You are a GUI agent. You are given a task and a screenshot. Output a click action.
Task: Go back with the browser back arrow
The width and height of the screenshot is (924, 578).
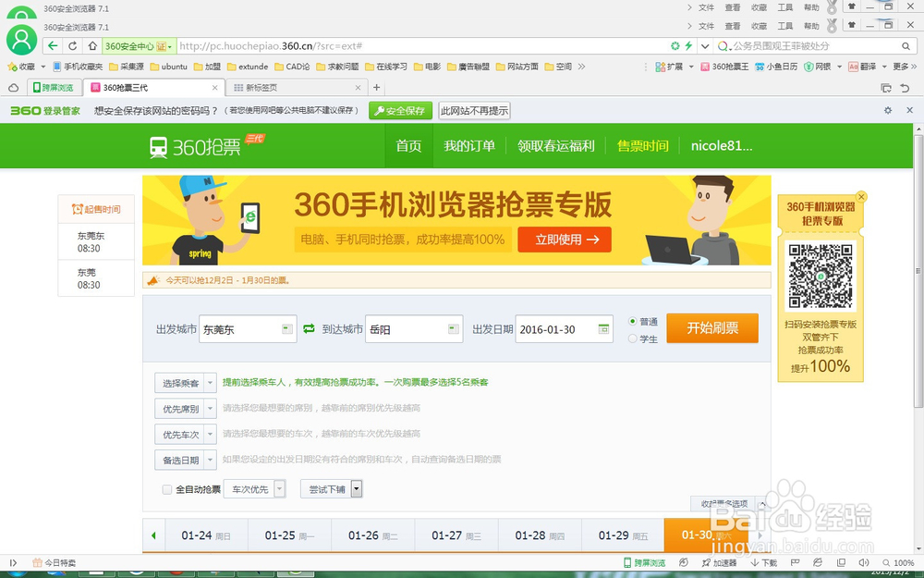click(53, 46)
